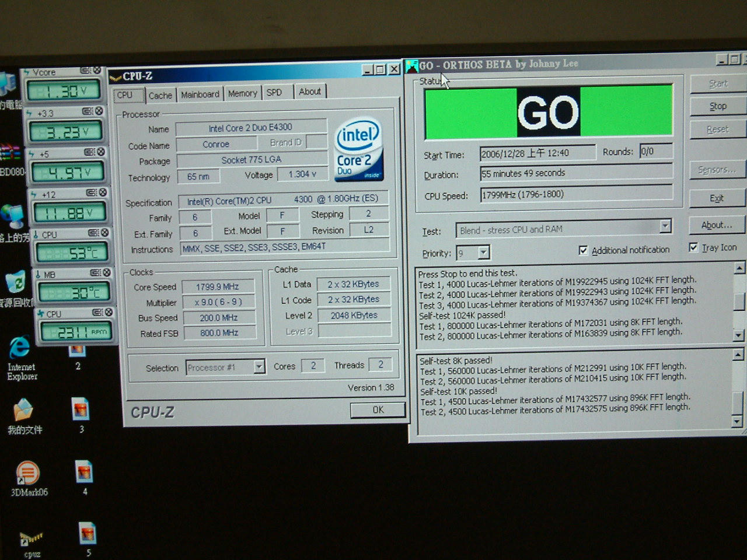
Task: Click the Reset button in ORTHOS
Action: tap(718, 129)
